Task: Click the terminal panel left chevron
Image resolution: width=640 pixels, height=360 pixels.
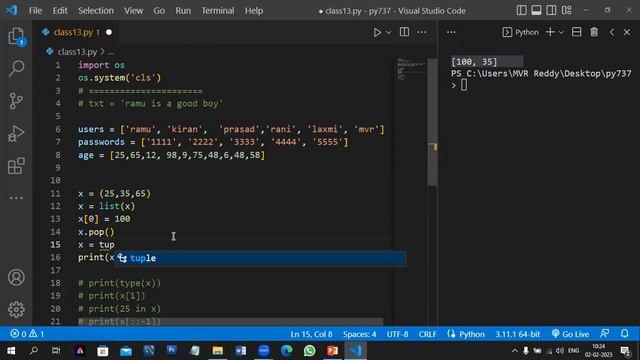Action: click(611, 32)
